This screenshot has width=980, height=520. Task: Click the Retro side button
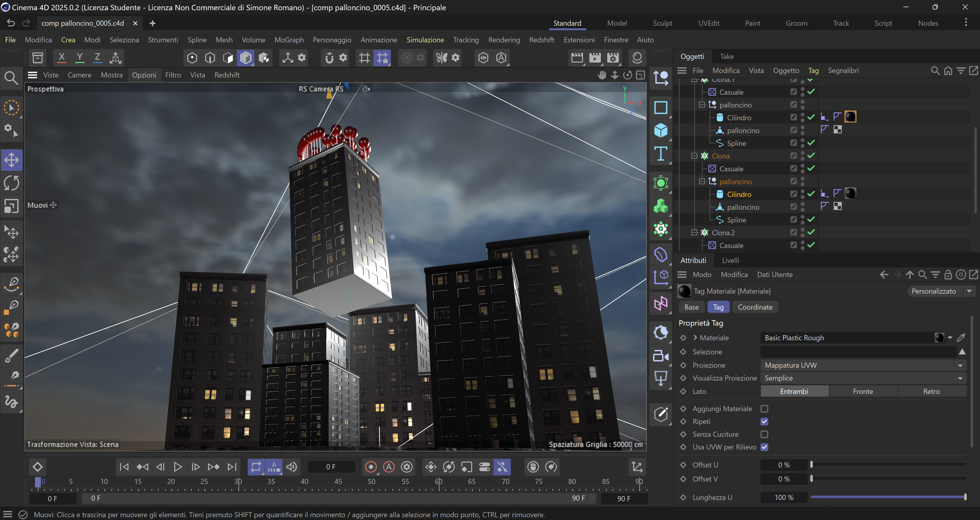click(x=931, y=391)
